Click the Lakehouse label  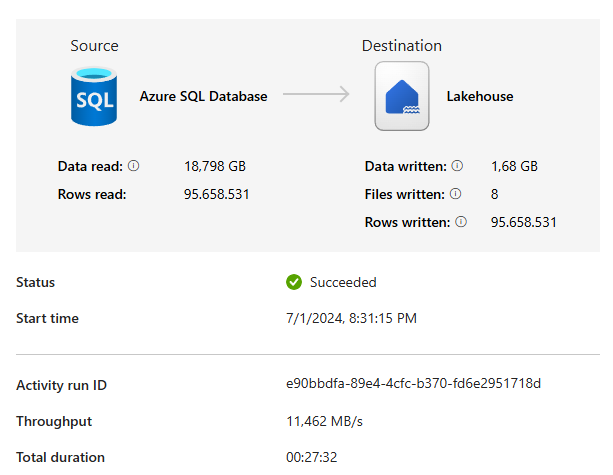(480, 96)
